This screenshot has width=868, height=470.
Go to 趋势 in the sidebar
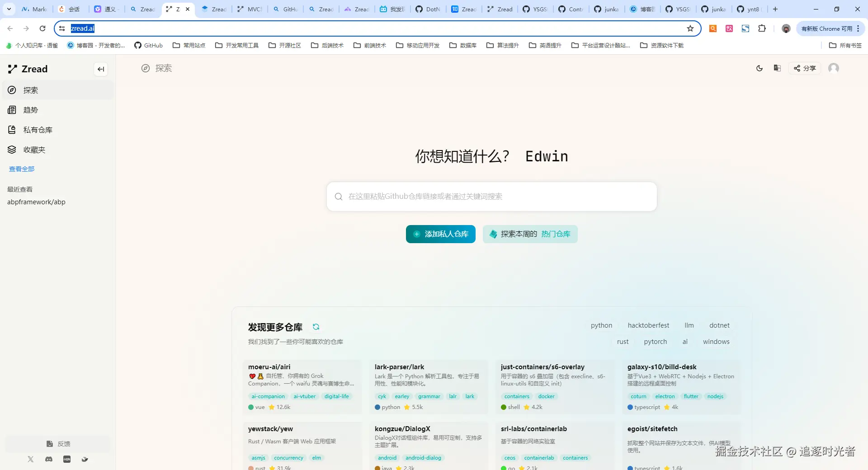[58, 110]
